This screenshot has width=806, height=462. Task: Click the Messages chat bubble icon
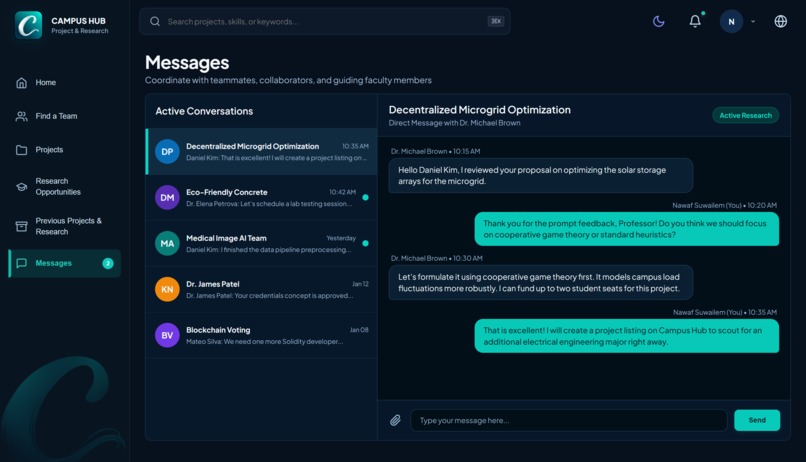(x=22, y=264)
